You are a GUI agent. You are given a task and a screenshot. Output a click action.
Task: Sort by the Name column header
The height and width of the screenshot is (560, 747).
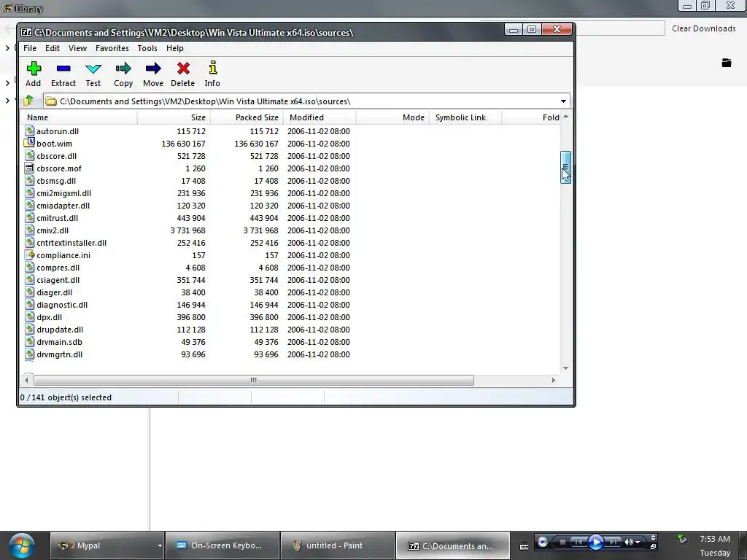(x=79, y=117)
